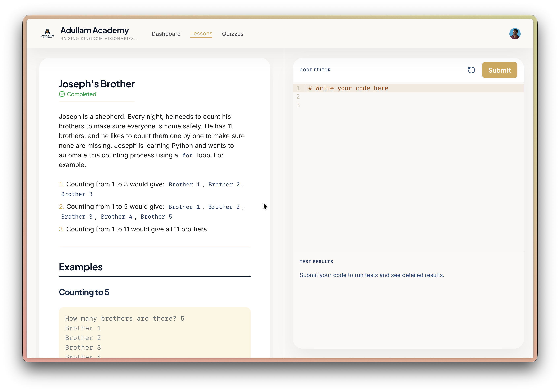The width and height of the screenshot is (560, 392).
Task: Click "RAISING KINGDOM VISIONARIES..." tagline
Action: [x=99, y=39]
